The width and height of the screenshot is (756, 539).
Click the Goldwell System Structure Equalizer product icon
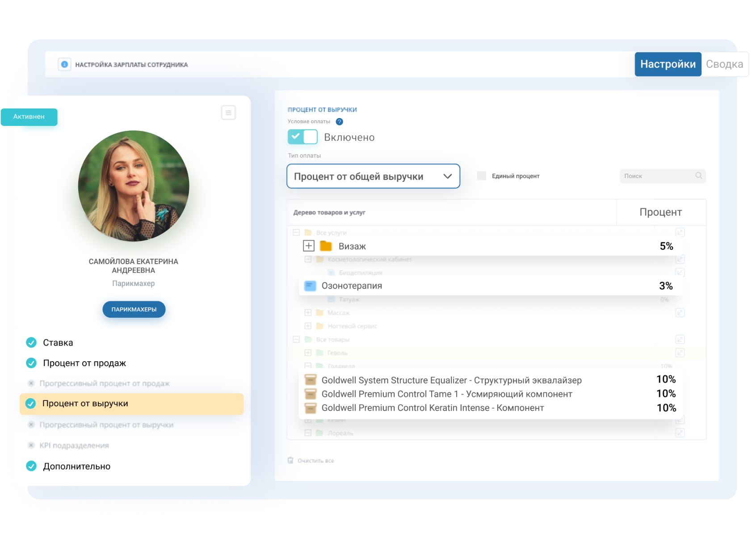coord(310,380)
